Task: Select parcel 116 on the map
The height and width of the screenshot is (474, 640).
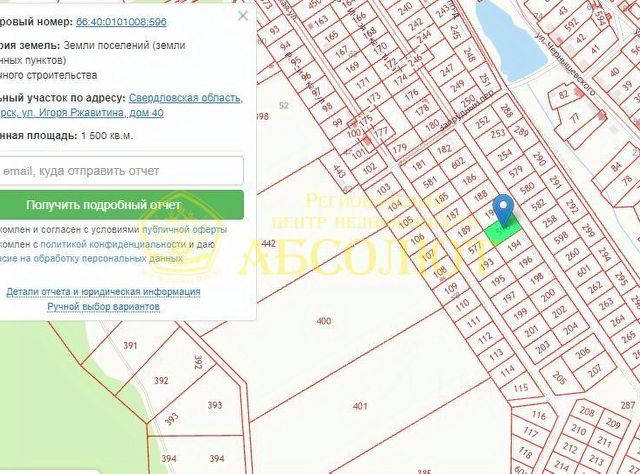Action: click(x=538, y=415)
